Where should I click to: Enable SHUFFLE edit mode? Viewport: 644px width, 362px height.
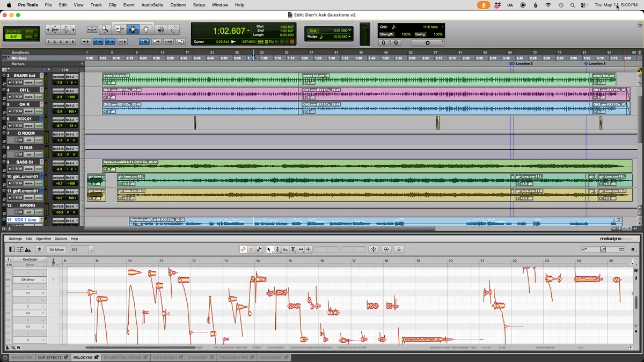point(13,31)
